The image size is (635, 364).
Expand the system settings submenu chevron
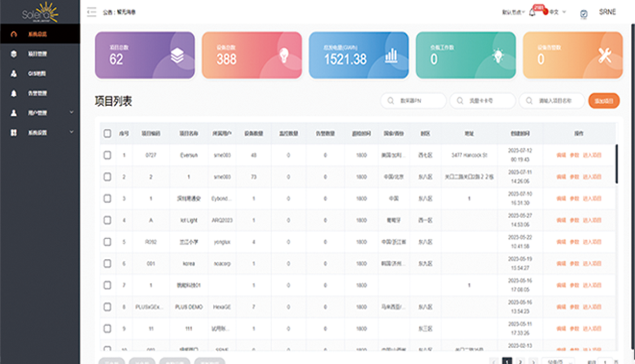(71, 132)
